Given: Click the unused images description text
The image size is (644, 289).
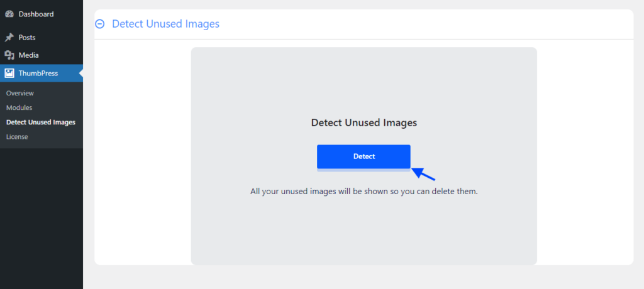Looking at the screenshot, I should 364,192.
